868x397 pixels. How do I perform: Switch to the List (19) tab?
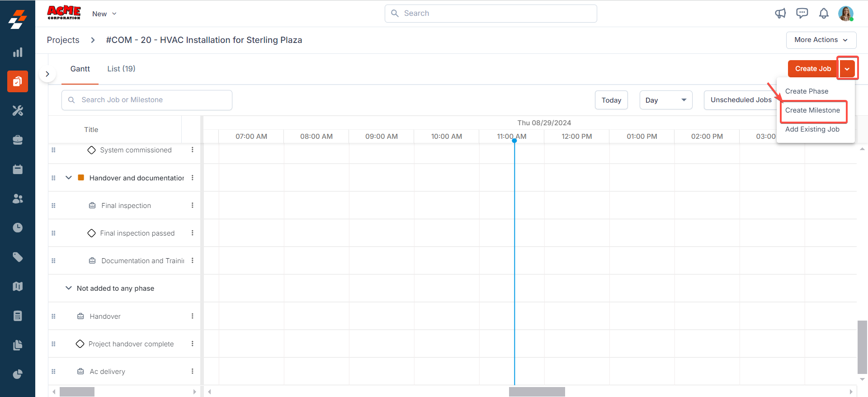click(x=121, y=69)
